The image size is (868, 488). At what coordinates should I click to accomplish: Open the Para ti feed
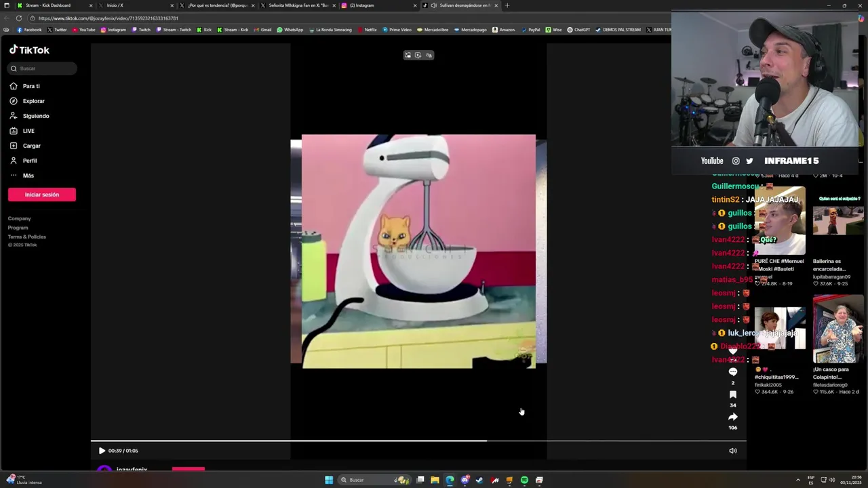point(25,86)
